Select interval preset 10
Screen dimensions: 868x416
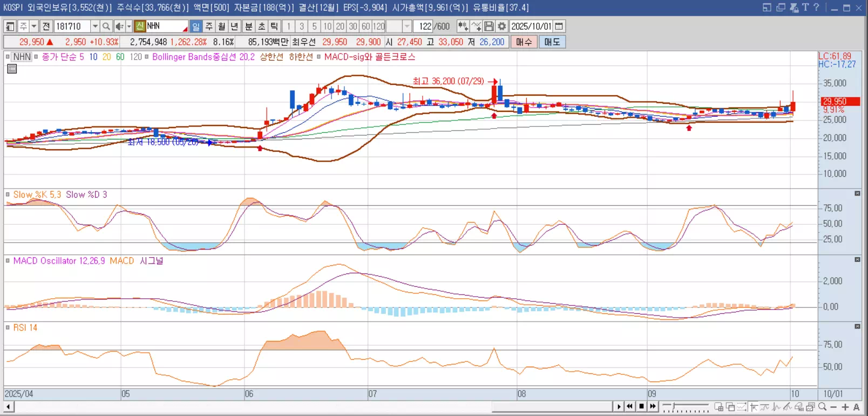328,26
